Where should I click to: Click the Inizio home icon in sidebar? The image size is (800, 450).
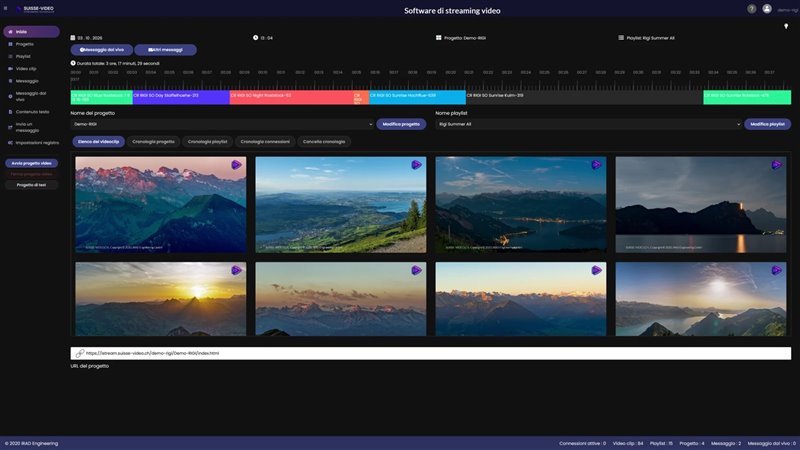(10, 32)
